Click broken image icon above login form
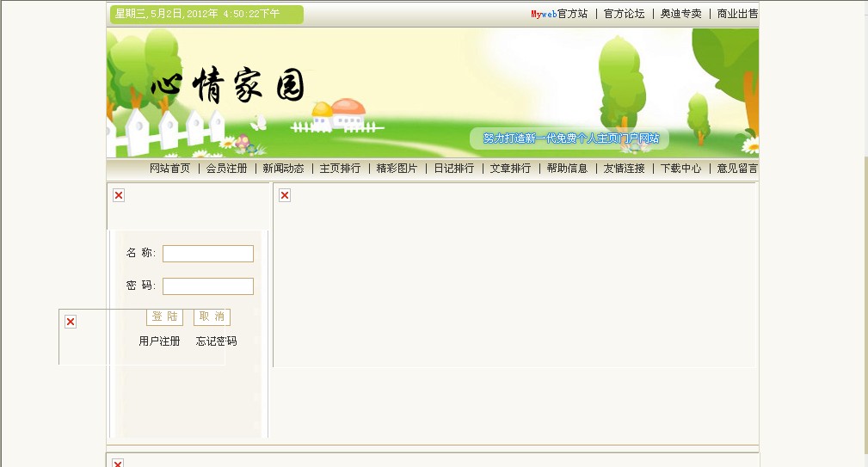This screenshot has height=467, width=868. tap(119, 195)
